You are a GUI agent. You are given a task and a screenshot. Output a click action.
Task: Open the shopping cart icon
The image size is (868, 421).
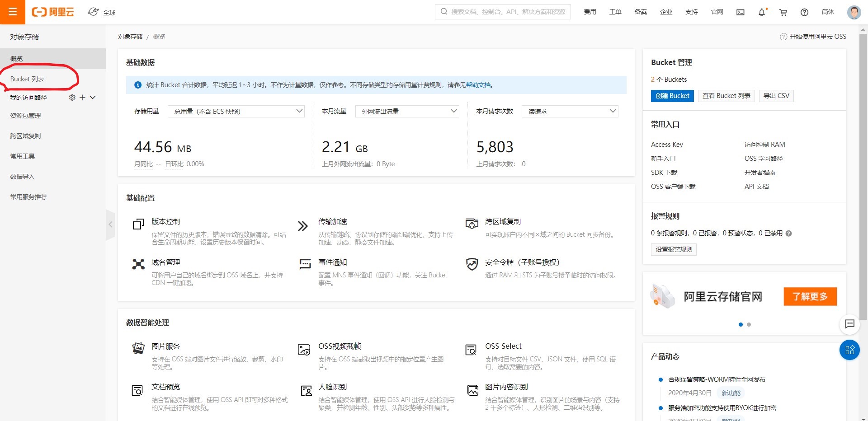point(783,12)
